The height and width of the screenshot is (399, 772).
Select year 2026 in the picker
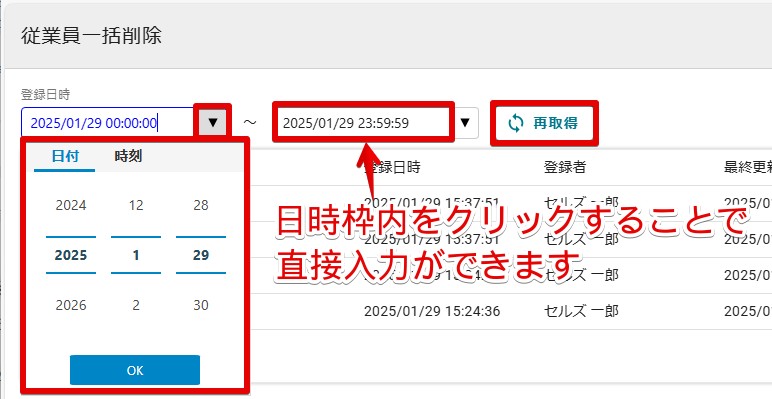pyautogui.click(x=71, y=305)
